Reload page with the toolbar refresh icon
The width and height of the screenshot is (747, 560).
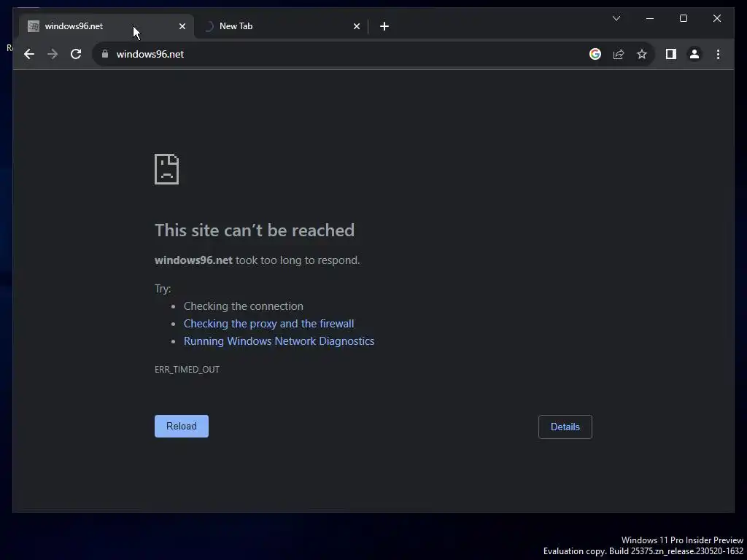(76, 54)
